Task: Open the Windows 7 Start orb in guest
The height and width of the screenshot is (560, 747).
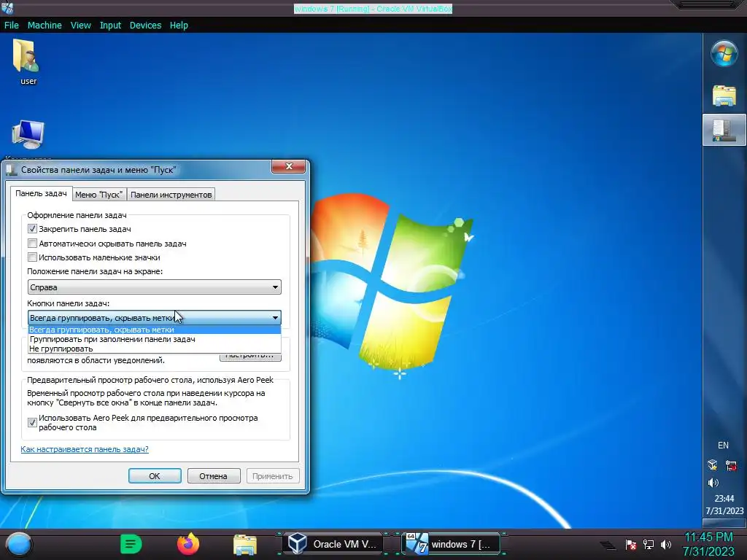Action: click(724, 52)
